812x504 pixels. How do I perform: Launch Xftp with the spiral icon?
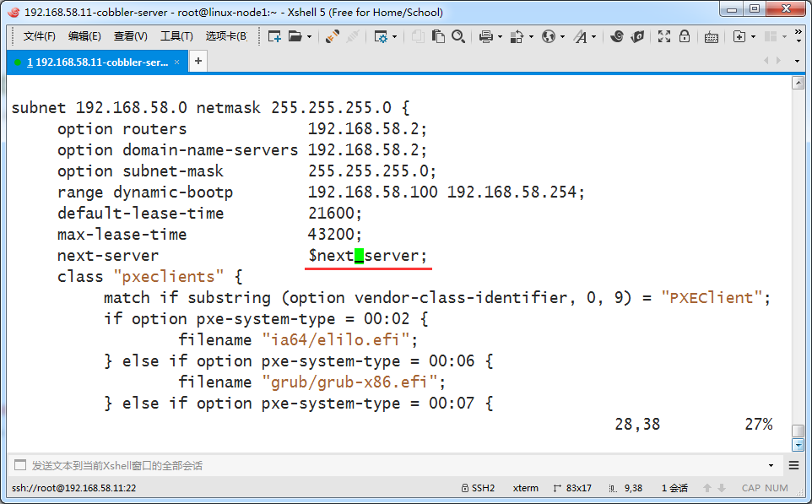[x=617, y=36]
